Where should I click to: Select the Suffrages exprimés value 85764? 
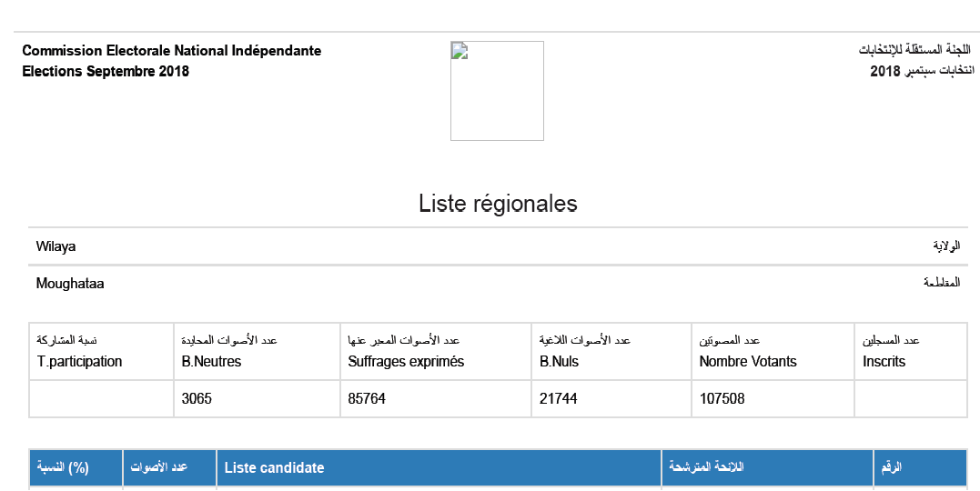[367, 398]
